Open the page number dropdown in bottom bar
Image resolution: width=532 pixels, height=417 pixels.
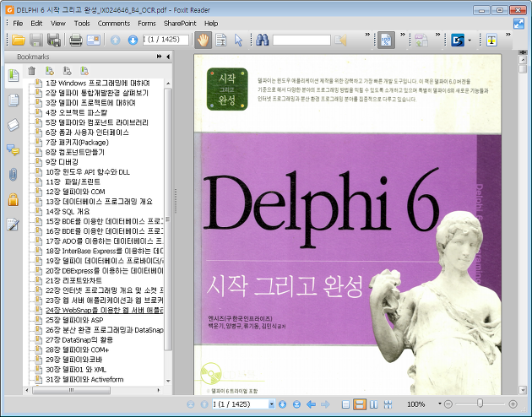click(271, 404)
